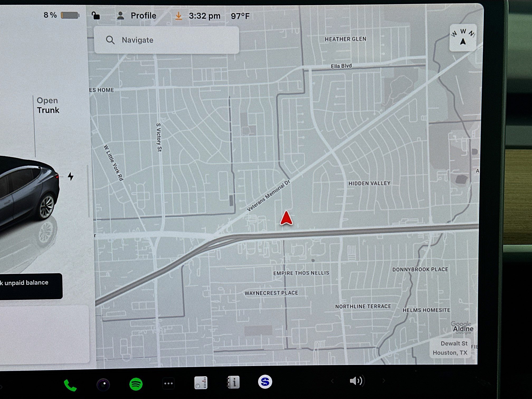
Task: Tap the 3:32 pm clock
Action: (x=205, y=16)
